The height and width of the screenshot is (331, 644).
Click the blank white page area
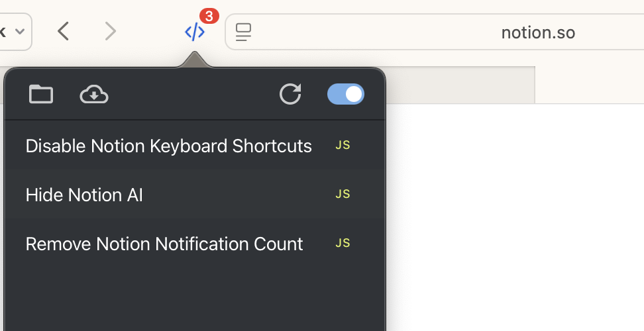[515, 217]
